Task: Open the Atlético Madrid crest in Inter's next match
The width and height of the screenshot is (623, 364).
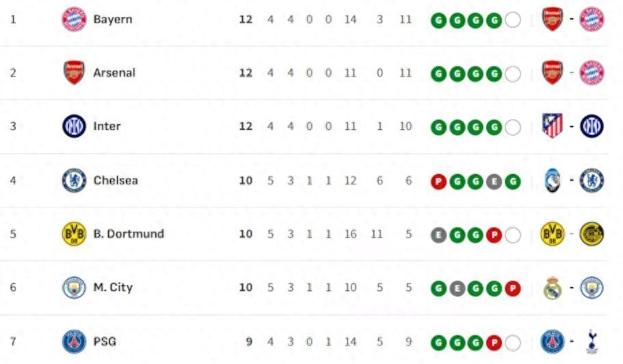Action: point(553,126)
